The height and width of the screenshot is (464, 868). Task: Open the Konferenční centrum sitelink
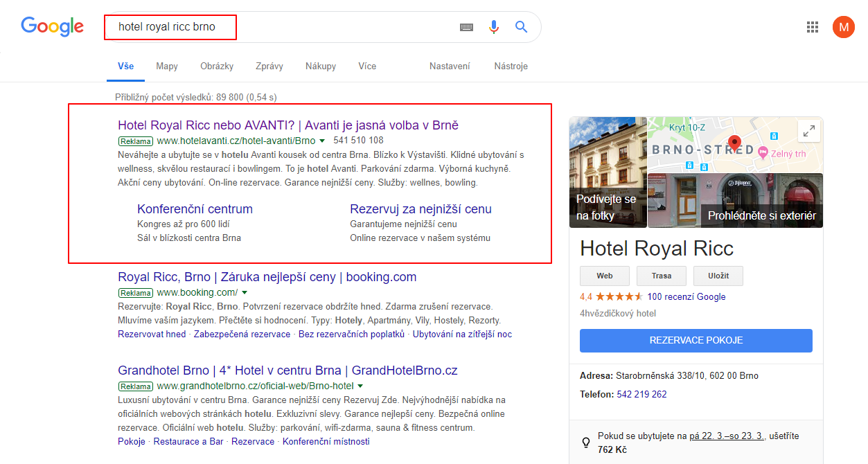195,209
